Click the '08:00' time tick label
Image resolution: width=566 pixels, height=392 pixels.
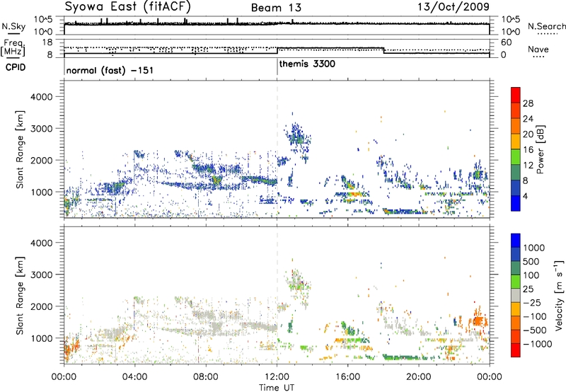[x=206, y=377]
